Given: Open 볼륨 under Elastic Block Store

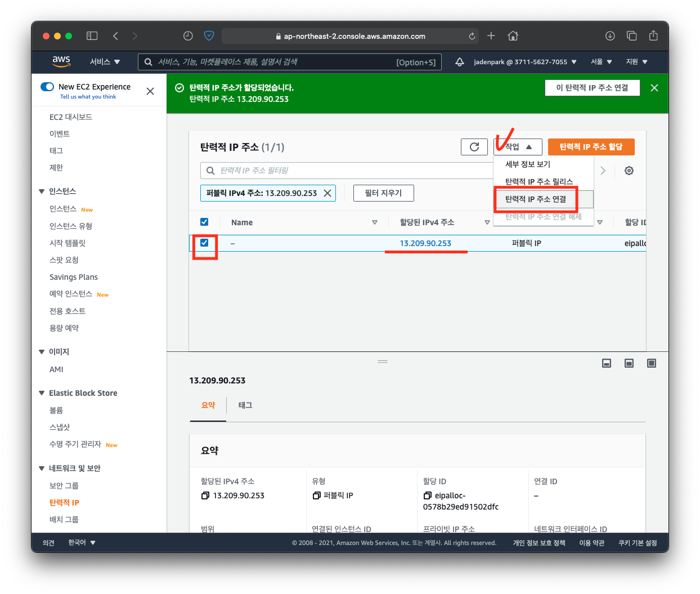Looking at the screenshot, I should coord(56,410).
